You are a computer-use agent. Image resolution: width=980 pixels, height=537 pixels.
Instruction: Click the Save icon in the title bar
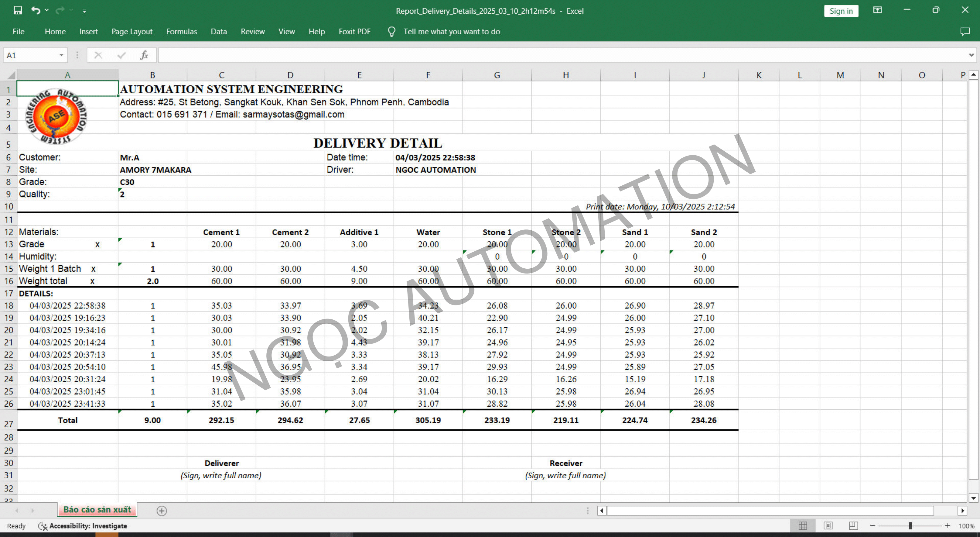coord(18,10)
